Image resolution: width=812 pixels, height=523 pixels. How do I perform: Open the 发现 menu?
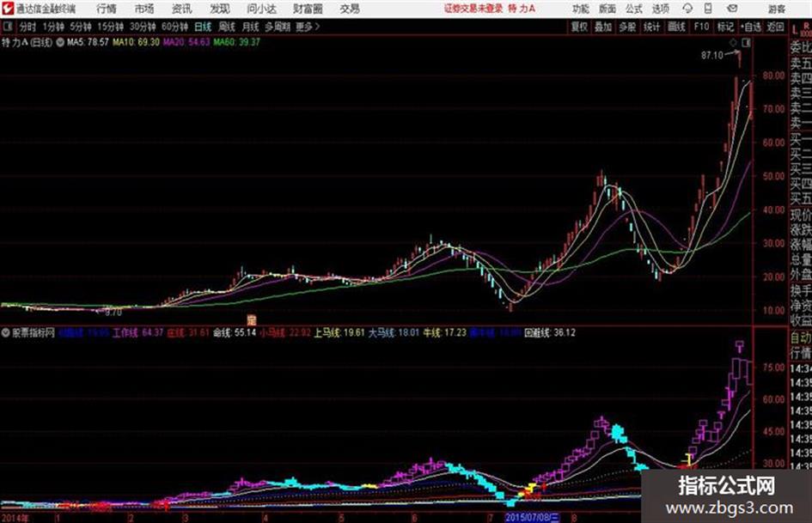(220, 9)
